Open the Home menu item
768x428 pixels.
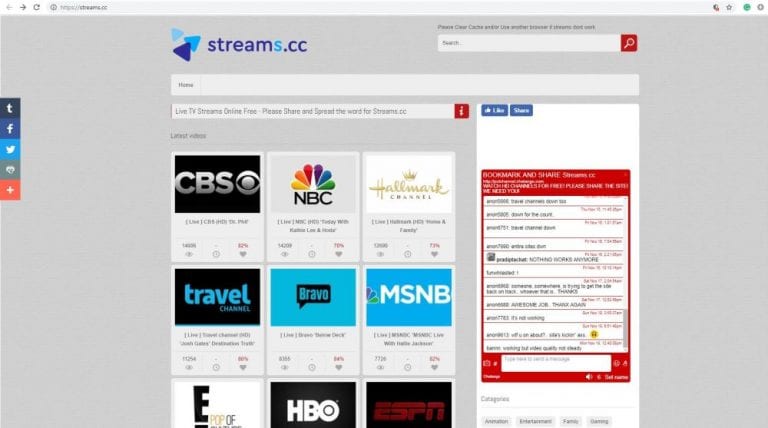186,85
